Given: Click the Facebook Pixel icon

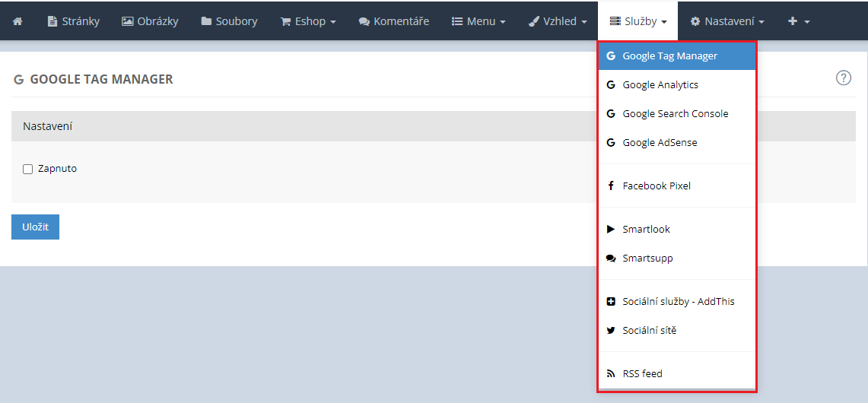Looking at the screenshot, I should click(610, 186).
